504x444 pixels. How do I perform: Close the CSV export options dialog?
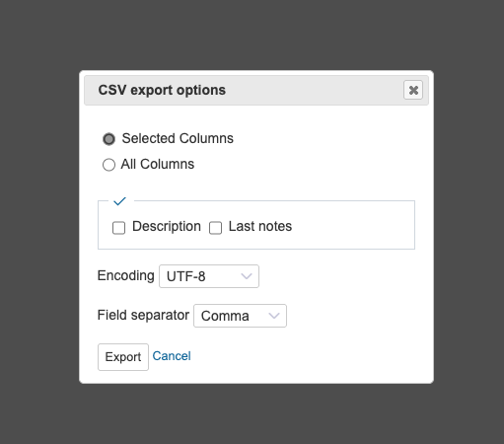[x=413, y=90]
